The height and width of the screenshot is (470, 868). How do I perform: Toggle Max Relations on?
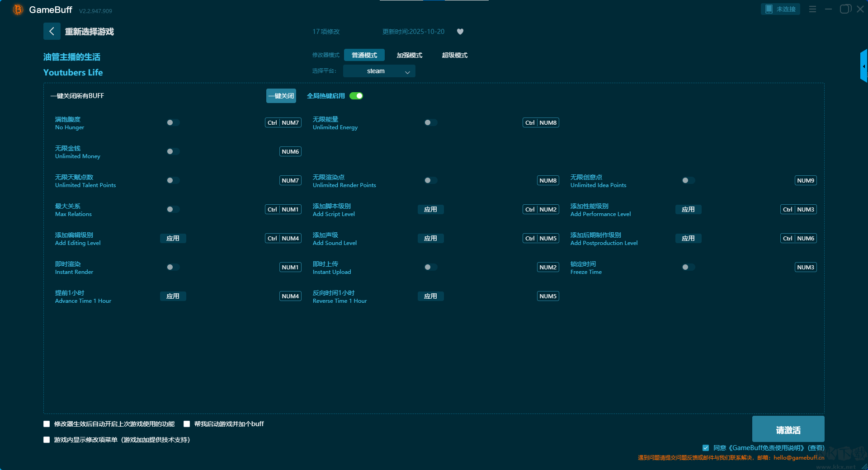(173, 209)
